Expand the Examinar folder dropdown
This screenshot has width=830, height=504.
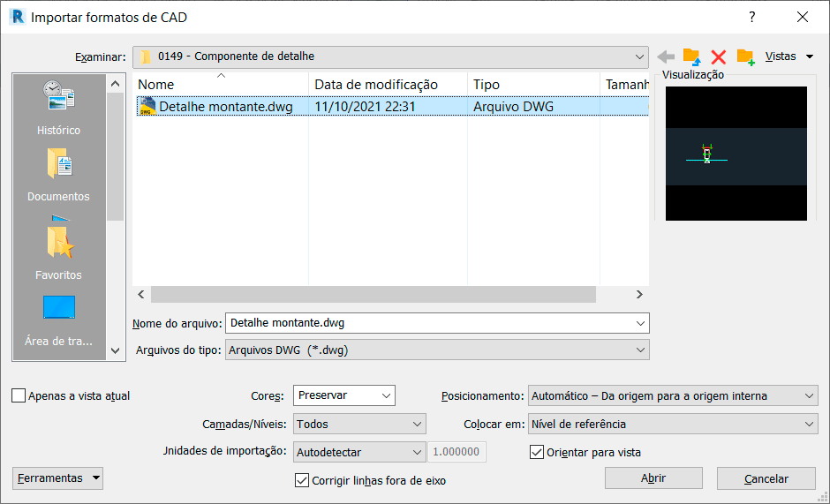coord(639,56)
